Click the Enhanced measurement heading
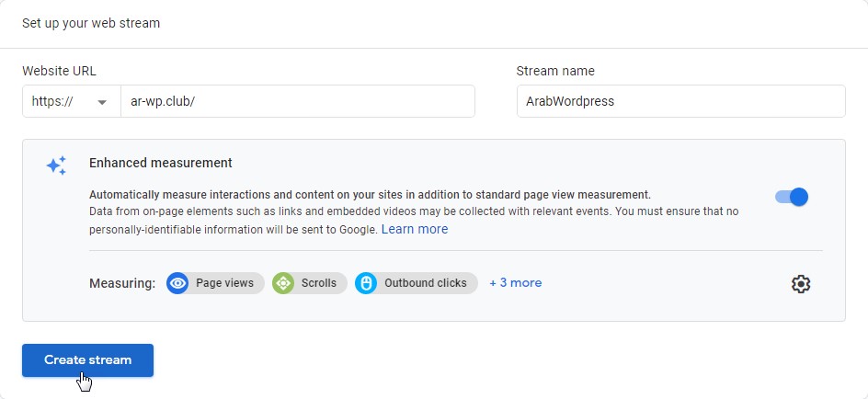Screen dimensions: 868x399 pos(161,163)
